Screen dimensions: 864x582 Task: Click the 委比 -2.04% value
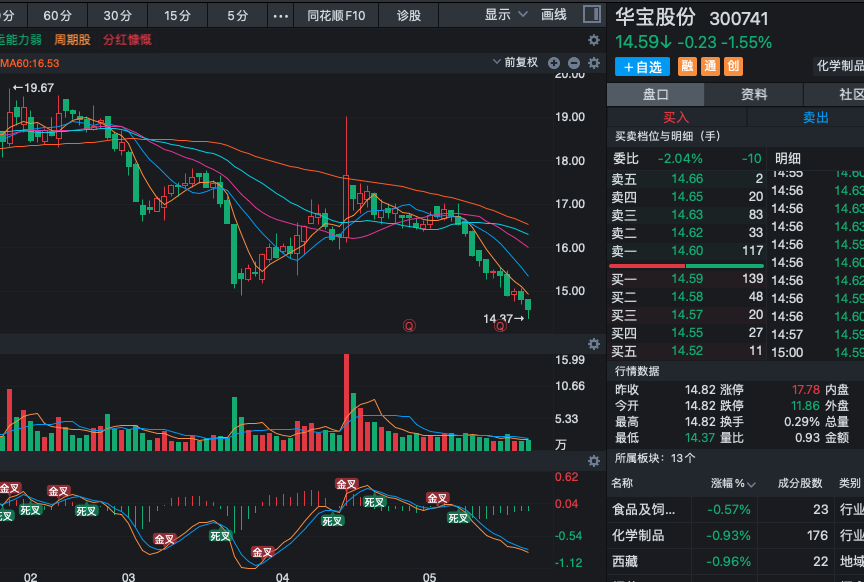click(680, 159)
